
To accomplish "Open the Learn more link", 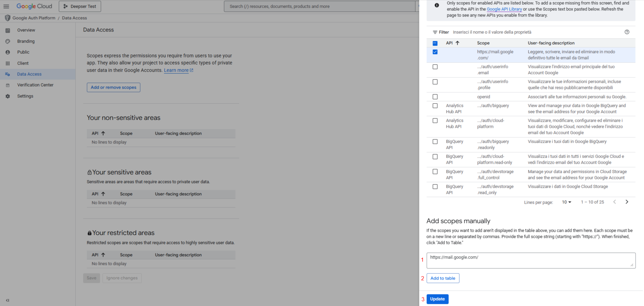I will [178, 70].
